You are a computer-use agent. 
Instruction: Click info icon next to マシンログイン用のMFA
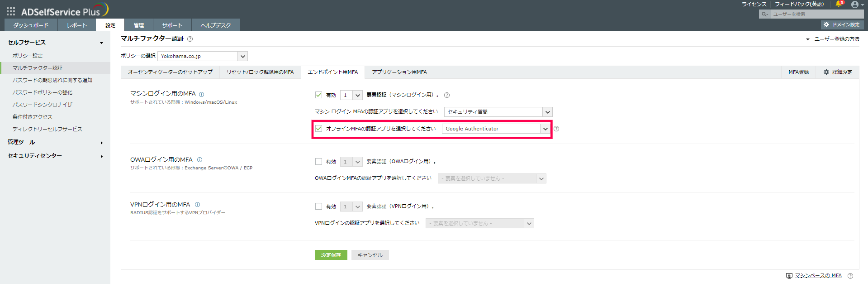[x=202, y=94]
